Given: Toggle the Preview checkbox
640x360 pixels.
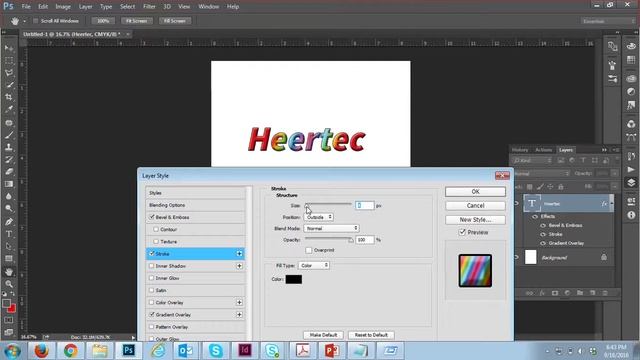Looking at the screenshot, I should (x=462, y=232).
